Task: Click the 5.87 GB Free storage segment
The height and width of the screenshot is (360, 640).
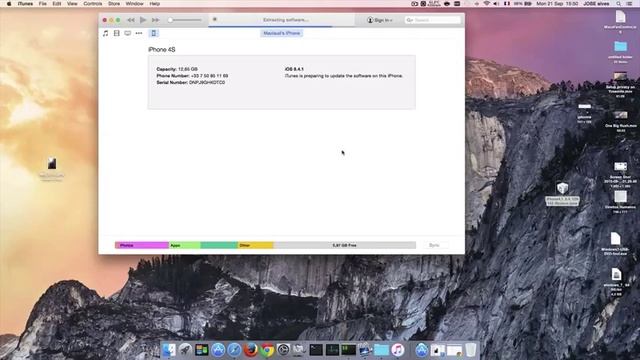Action: (x=344, y=245)
